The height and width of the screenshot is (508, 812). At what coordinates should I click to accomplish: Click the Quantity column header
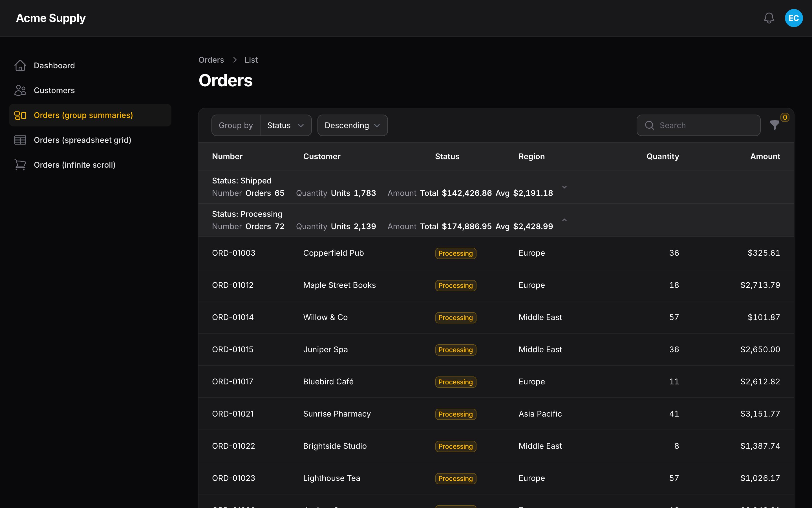pos(662,156)
